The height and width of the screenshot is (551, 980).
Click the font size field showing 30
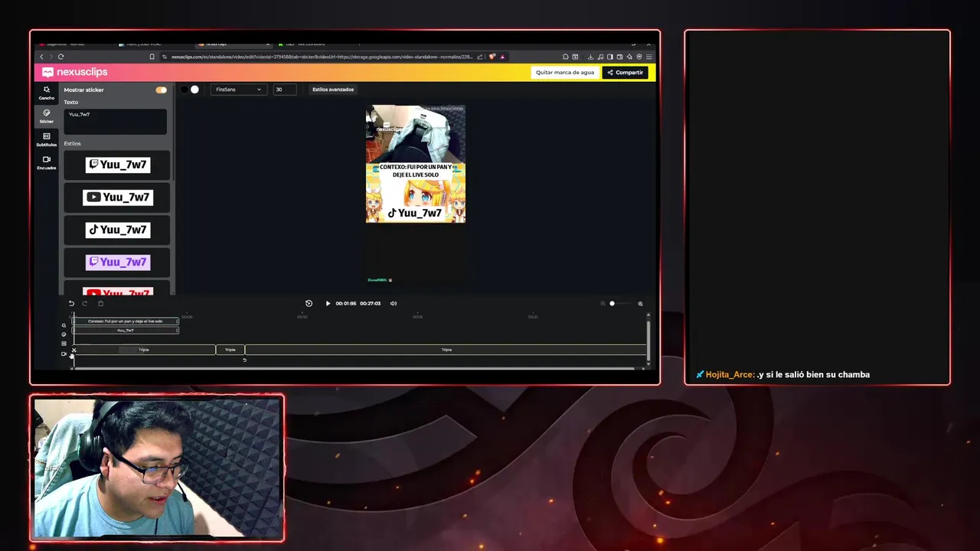tap(284, 90)
